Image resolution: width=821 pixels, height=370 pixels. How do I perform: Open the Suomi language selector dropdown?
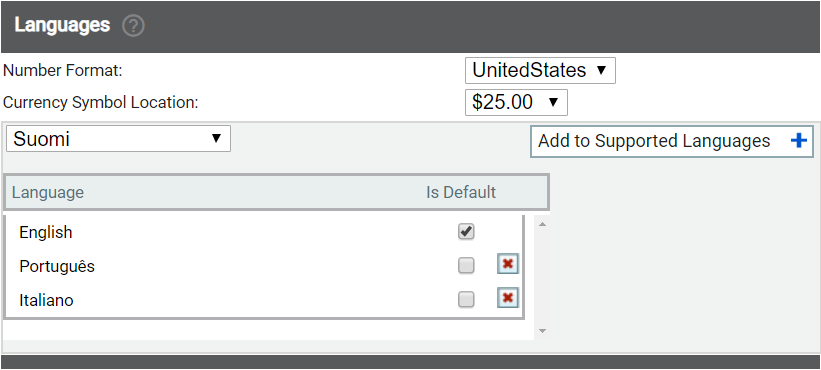[x=118, y=139]
